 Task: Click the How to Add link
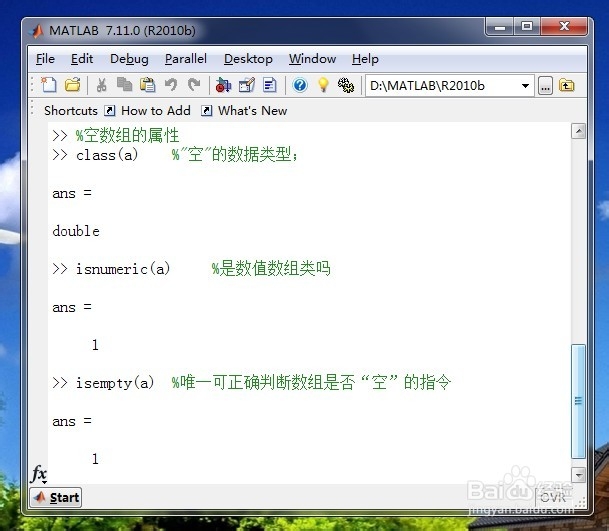pos(156,111)
